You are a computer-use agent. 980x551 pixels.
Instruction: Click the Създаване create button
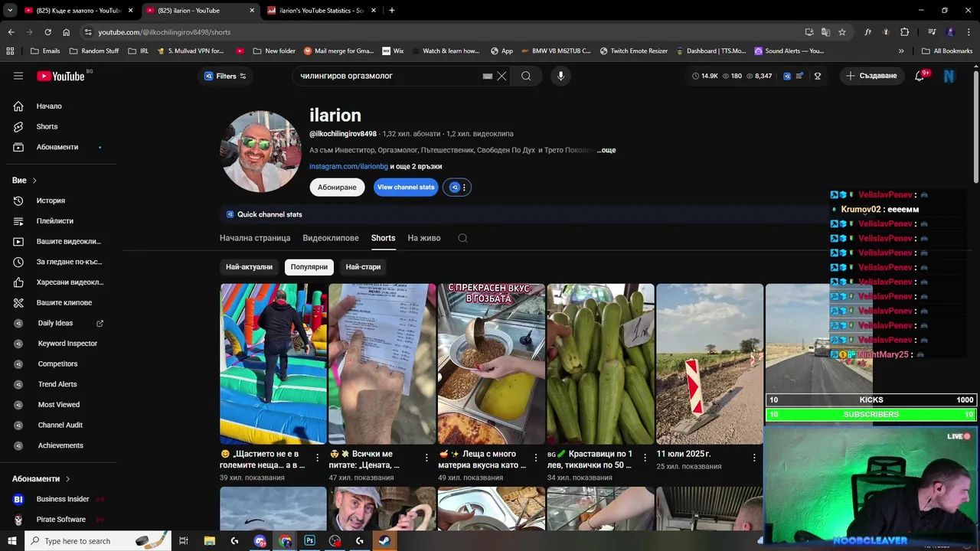871,76
